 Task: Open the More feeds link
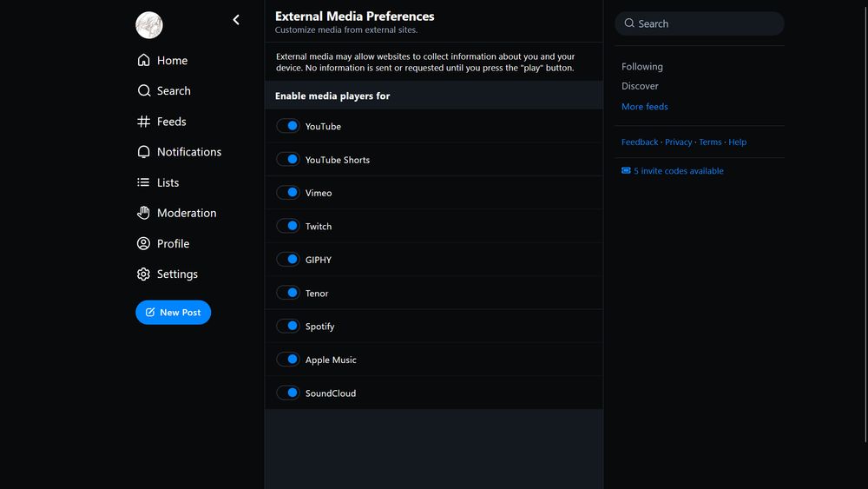pos(645,107)
